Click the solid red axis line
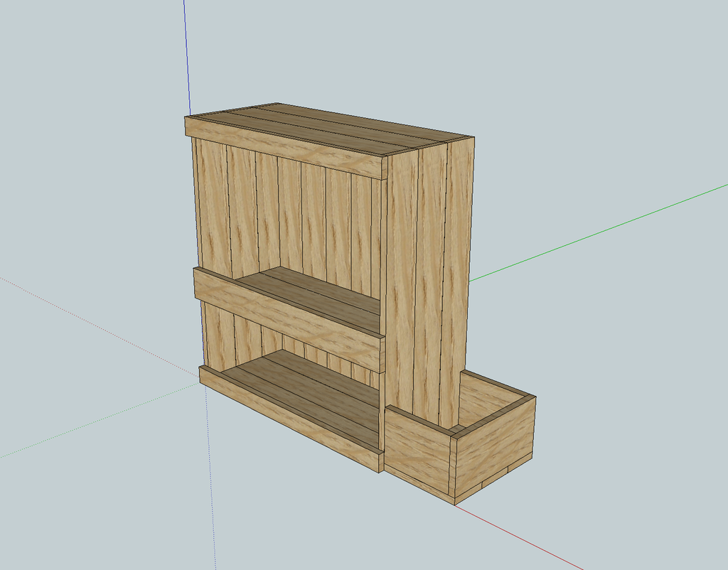 518,536
